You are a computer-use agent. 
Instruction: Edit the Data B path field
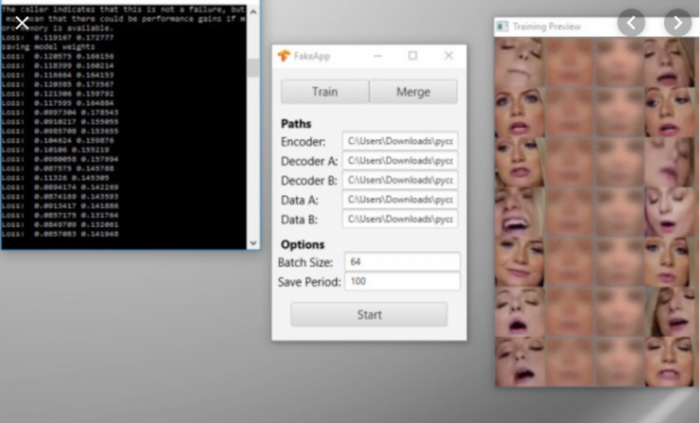point(399,219)
